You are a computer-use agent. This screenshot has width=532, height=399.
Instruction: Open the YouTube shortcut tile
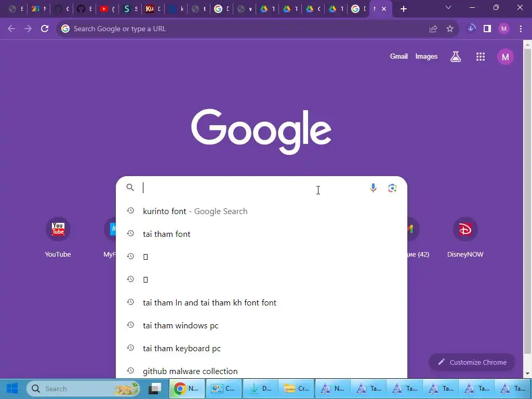point(58,237)
